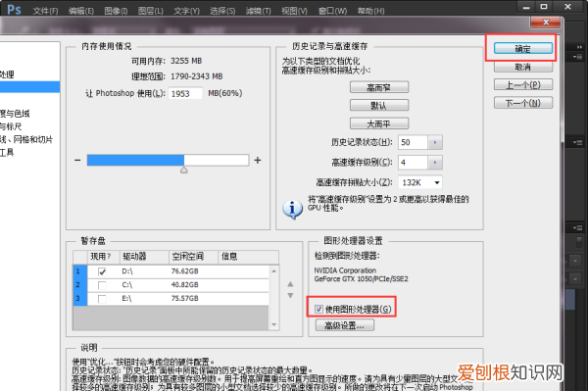Open 图层(L) menu
The image size is (588, 391).
pos(150,11)
